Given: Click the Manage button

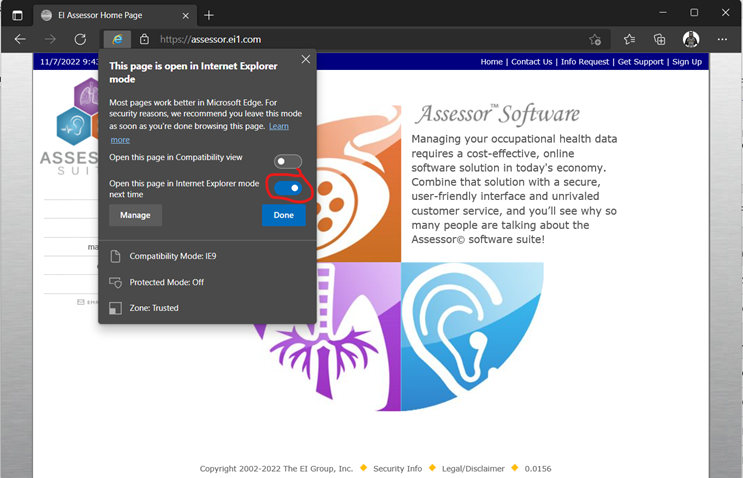Looking at the screenshot, I should (x=135, y=215).
